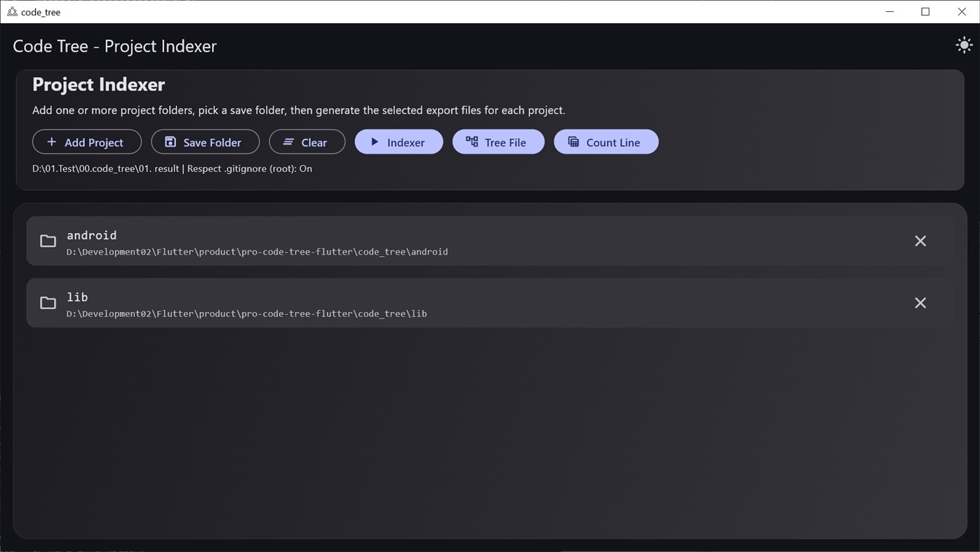Image resolution: width=980 pixels, height=552 pixels.
Task: Click the code_tree app icon in title bar
Action: (x=12, y=12)
